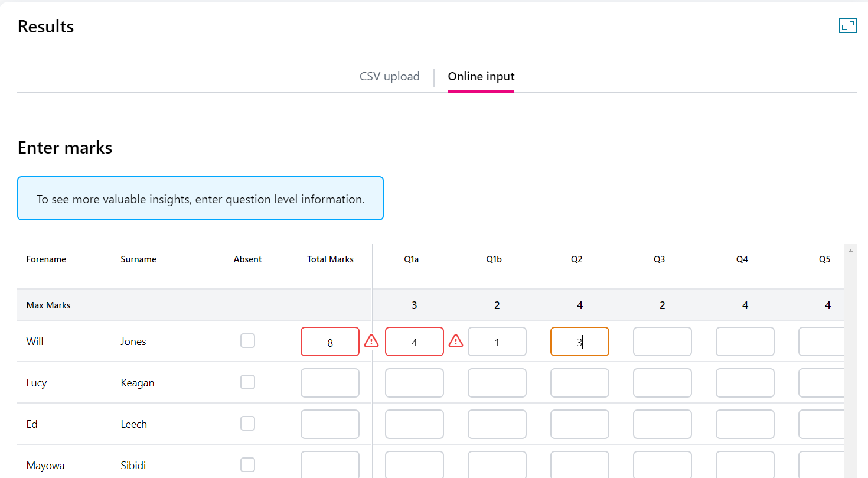Click Ed Leech's Q1a marks field
Viewport: 868px width, 478px height.
[x=414, y=424]
